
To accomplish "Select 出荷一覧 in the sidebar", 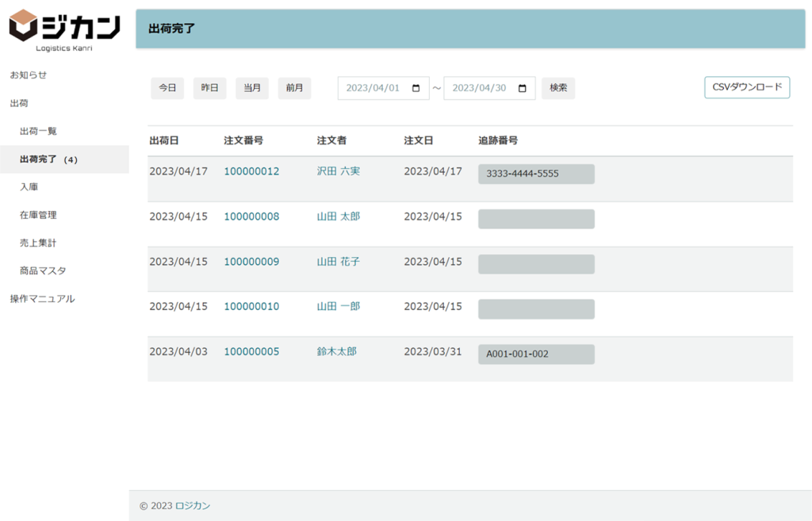I will [x=38, y=131].
